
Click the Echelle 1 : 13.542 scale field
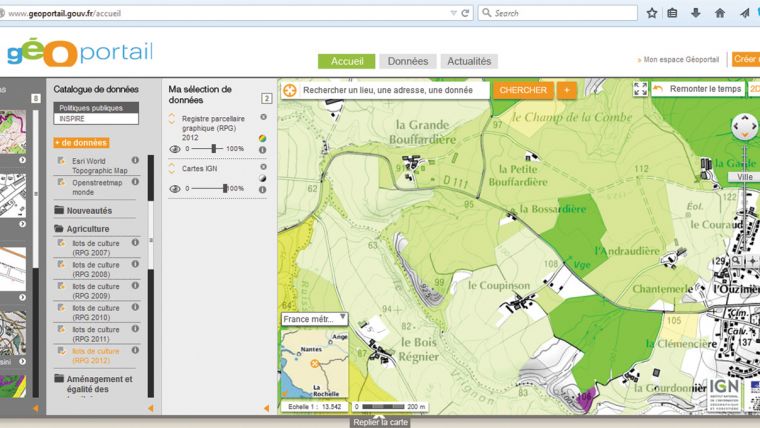(315, 407)
